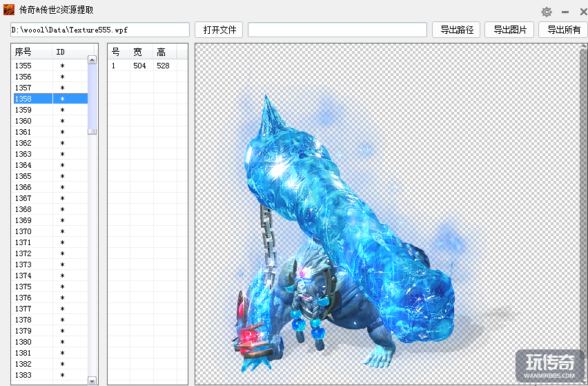Select frame row with width 504
588x386 pixels.
(x=148, y=66)
